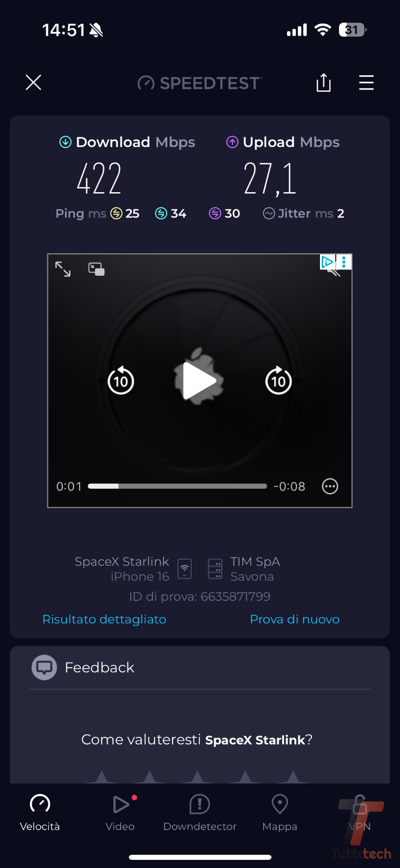400x868 pixels.
Task: Skip the video forward 10 seconds
Action: tap(278, 381)
